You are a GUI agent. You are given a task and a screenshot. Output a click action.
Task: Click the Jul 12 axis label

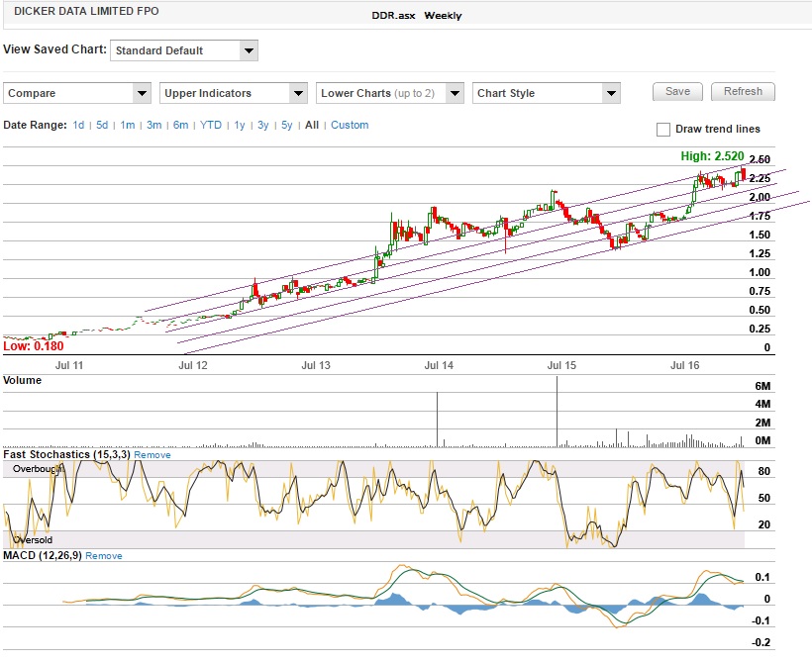(193, 365)
